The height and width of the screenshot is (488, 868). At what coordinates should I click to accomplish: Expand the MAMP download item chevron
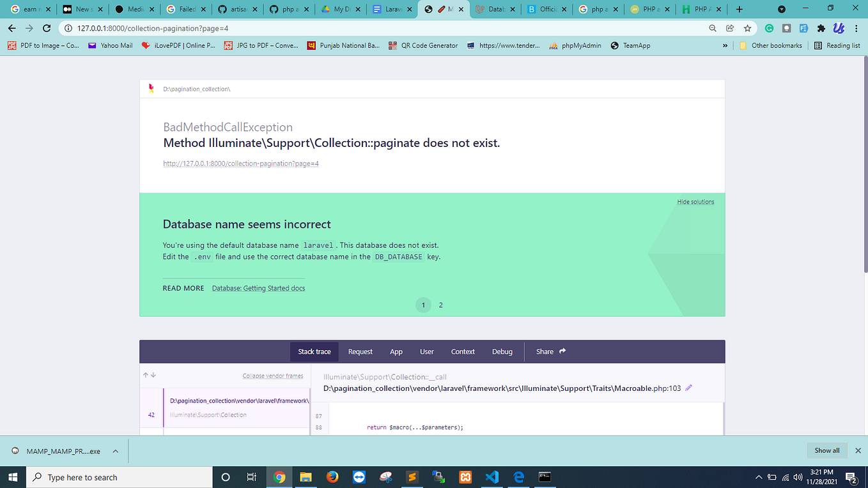[115, 450]
